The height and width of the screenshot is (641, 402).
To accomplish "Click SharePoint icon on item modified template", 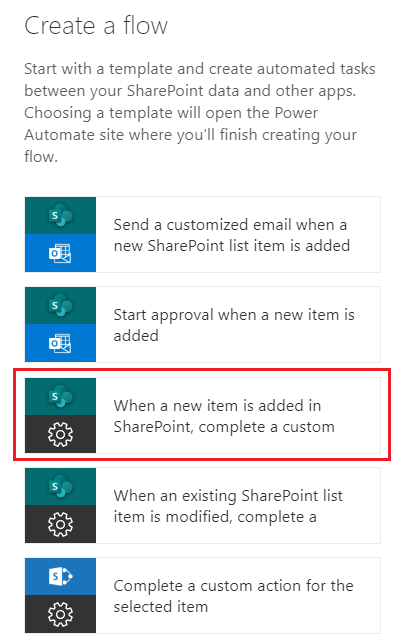I will coord(60,486).
